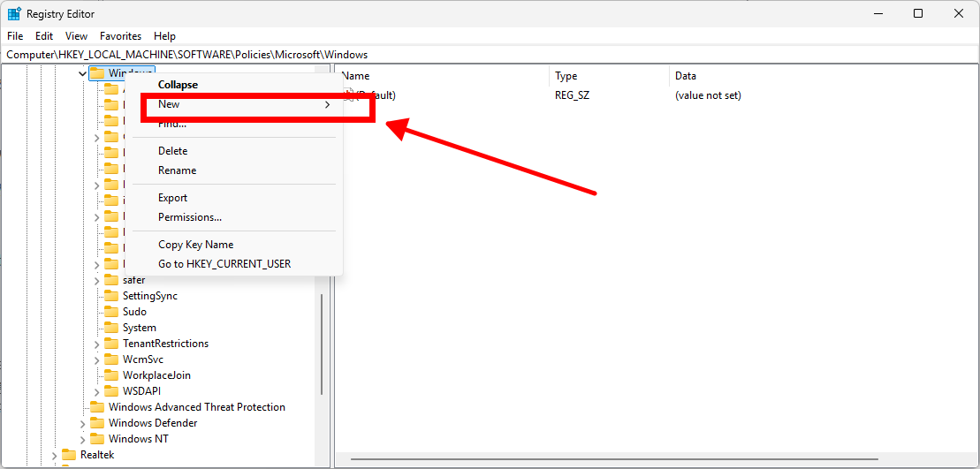Expand the Windows NT key
This screenshot has width=980, height=469.
pyautogui.click(x=82, y=439)
